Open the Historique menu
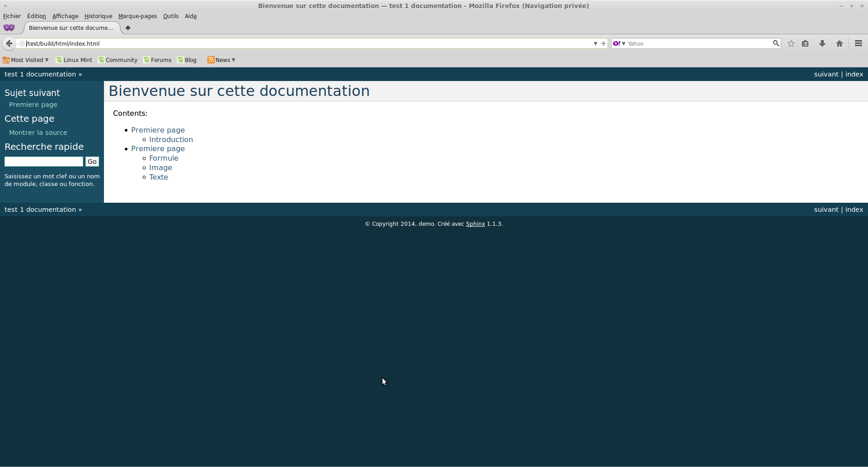The height and width of the screenshot is (467, 868). 98,16
